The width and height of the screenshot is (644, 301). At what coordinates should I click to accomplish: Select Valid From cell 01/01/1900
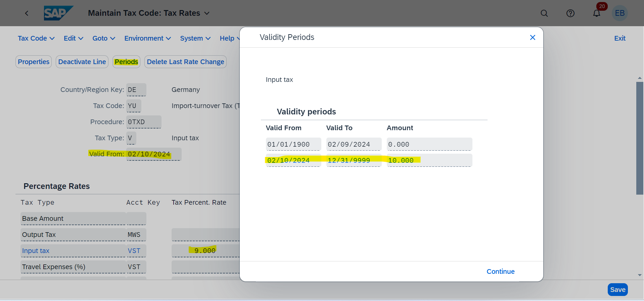click(x=293, y=144)
